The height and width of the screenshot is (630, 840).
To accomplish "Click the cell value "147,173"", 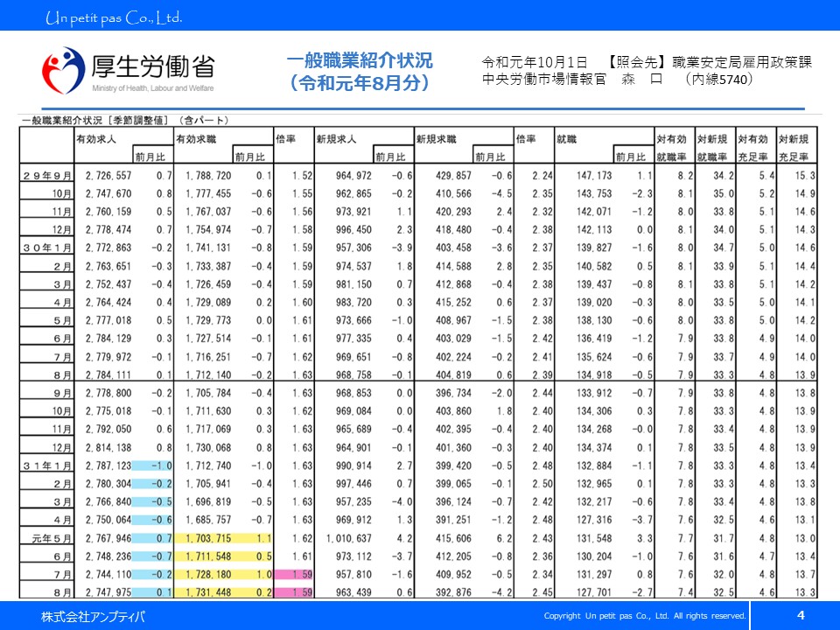I will (594, 176).
